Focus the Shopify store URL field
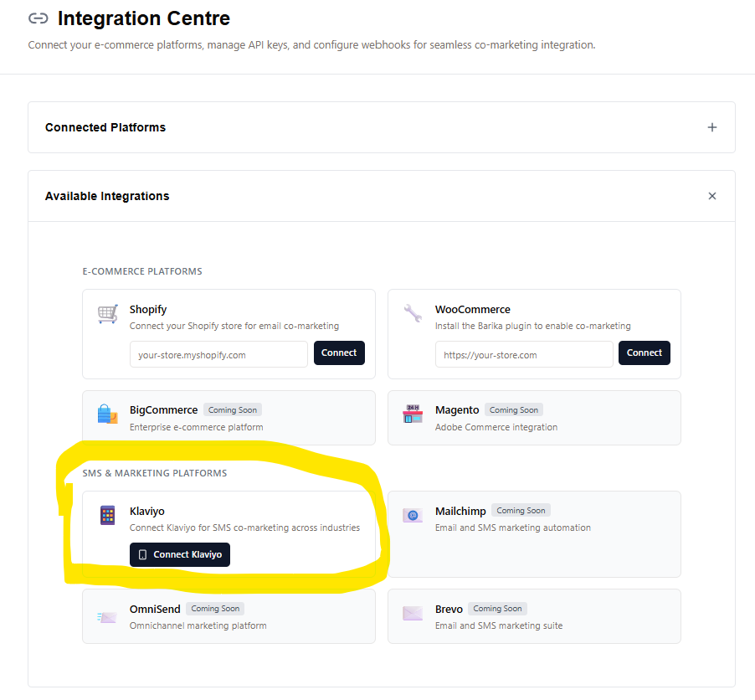 click(x=218, y=354)
